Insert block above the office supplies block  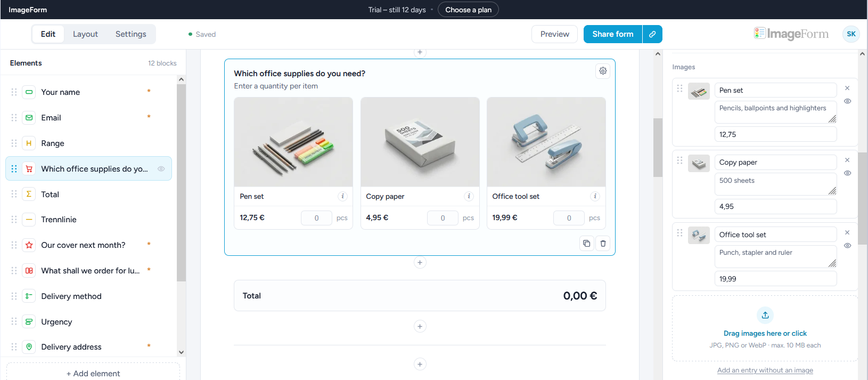[x=420, y=52]
